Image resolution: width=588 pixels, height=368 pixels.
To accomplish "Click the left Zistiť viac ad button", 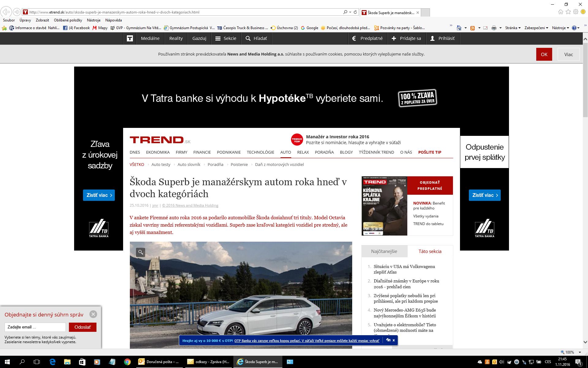I will pyautogui.click(x=99, y=195).
